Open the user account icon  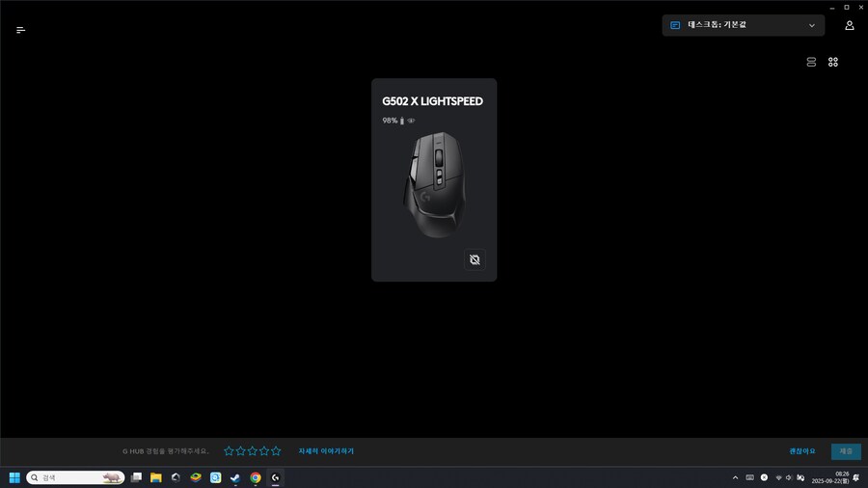pos(849,25)
